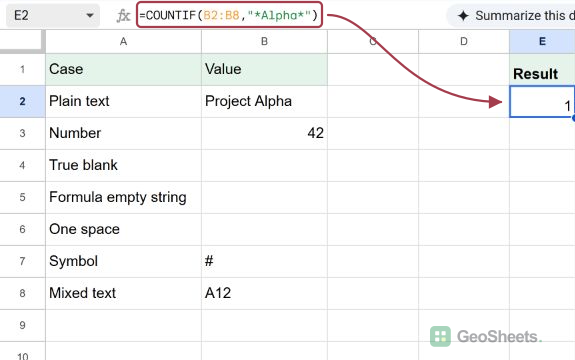Select row 9 header
Image resolution: width=575 pixels, height=360 pixels.
(x=22, y=325)
